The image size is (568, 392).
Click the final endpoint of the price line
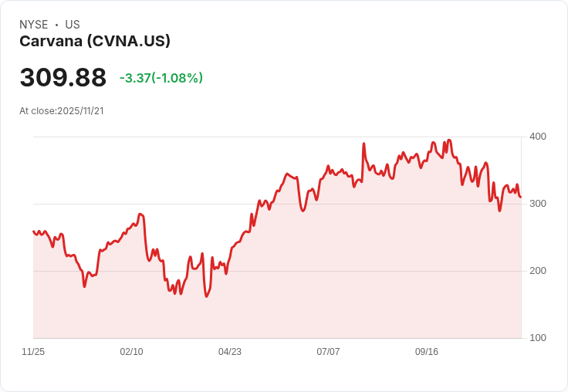pos(521,197)
